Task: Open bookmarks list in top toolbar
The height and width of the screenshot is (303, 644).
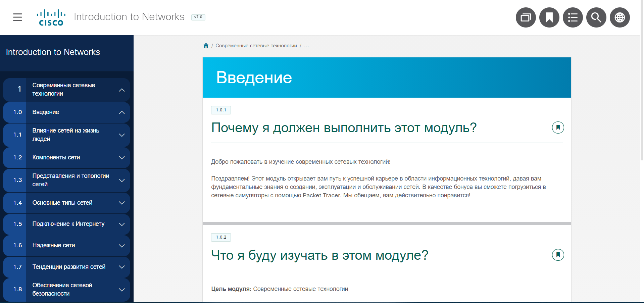Action: point(549,17)
